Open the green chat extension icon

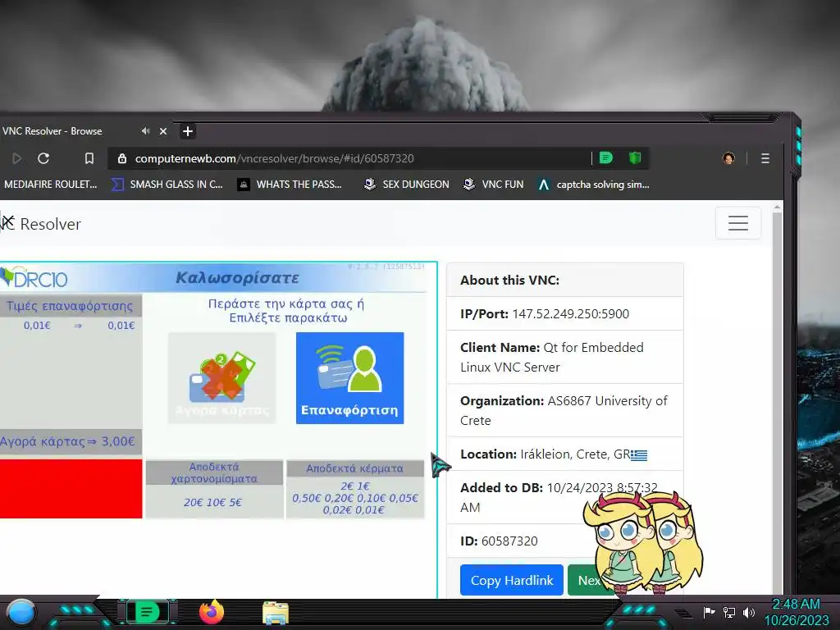pyautogui.click(x=606, y=157)
